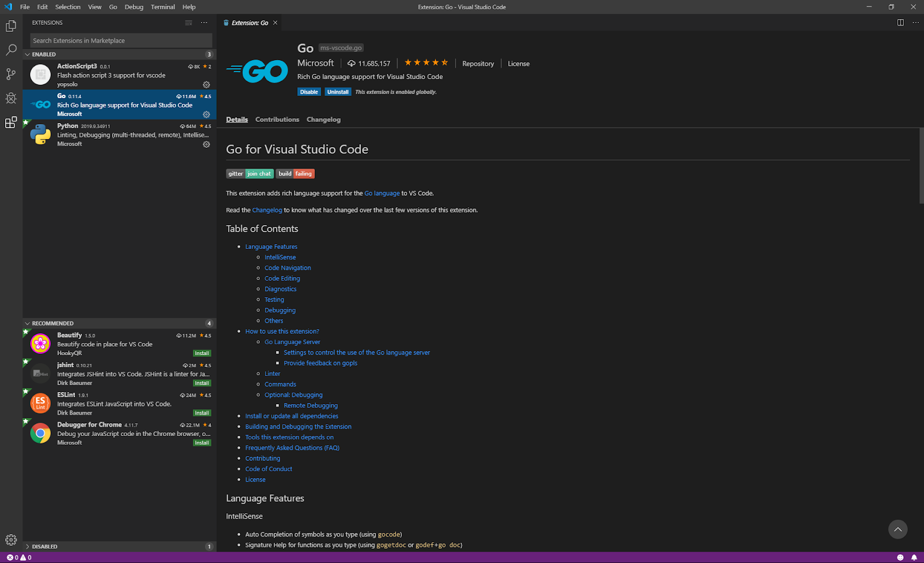Image resolution: width=924 pixels, height=563 pixels.
Task: Select the jshint extension row
Action: coord(120,374)
